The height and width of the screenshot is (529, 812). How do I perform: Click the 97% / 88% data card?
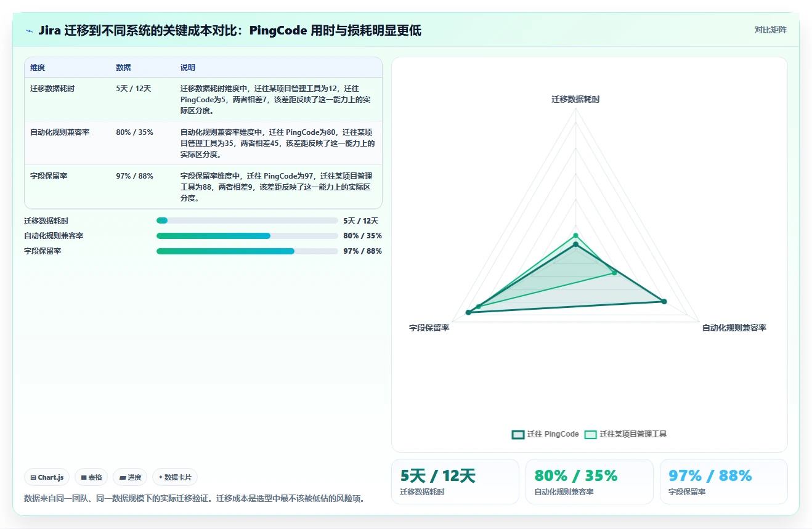point(724,482)
